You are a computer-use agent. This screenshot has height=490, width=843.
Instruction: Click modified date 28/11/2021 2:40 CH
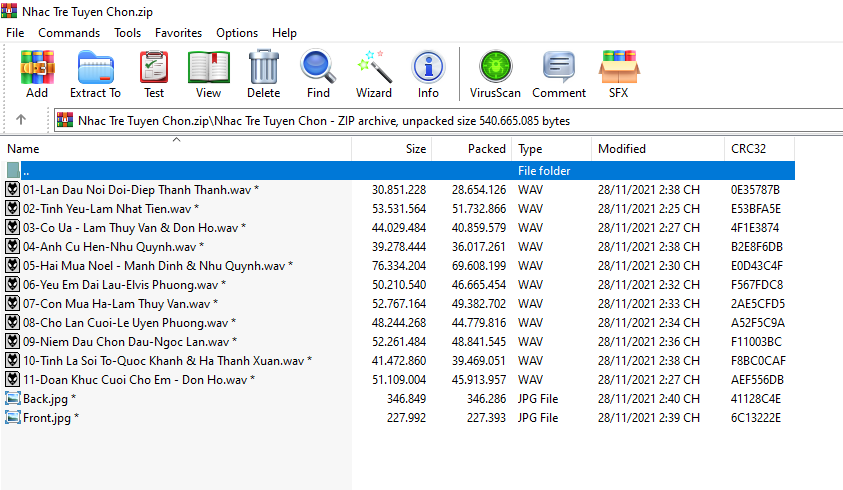[649, 399]
